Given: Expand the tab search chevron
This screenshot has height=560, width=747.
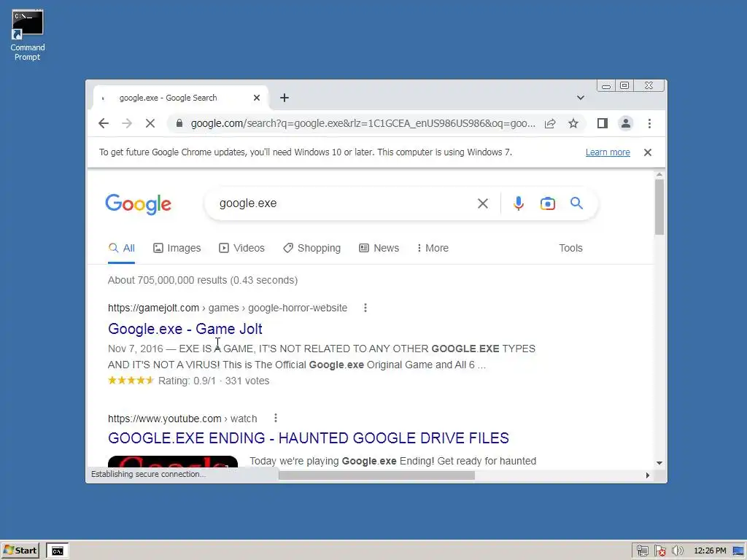Looking at the screenshot, I should coord(580,98).
